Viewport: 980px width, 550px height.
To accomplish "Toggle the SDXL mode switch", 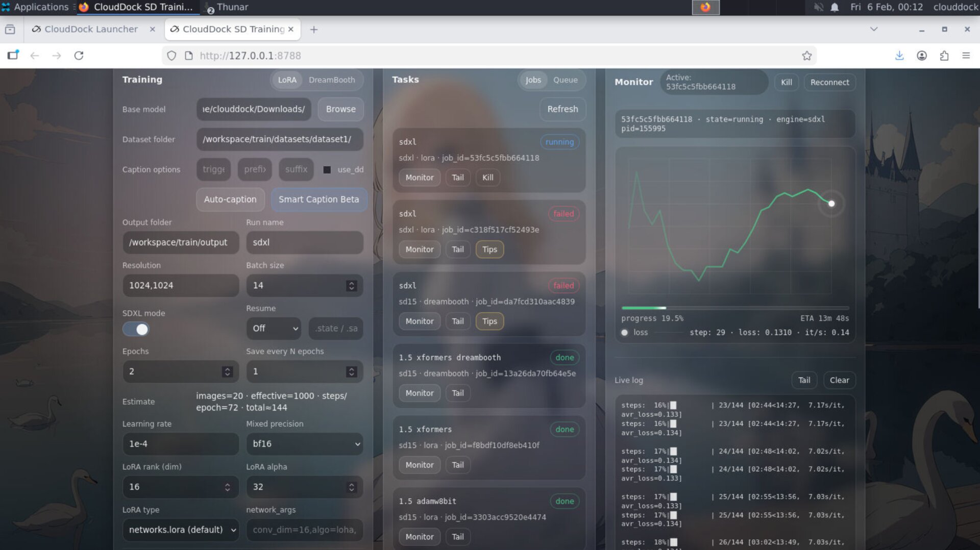I will 136,330.
